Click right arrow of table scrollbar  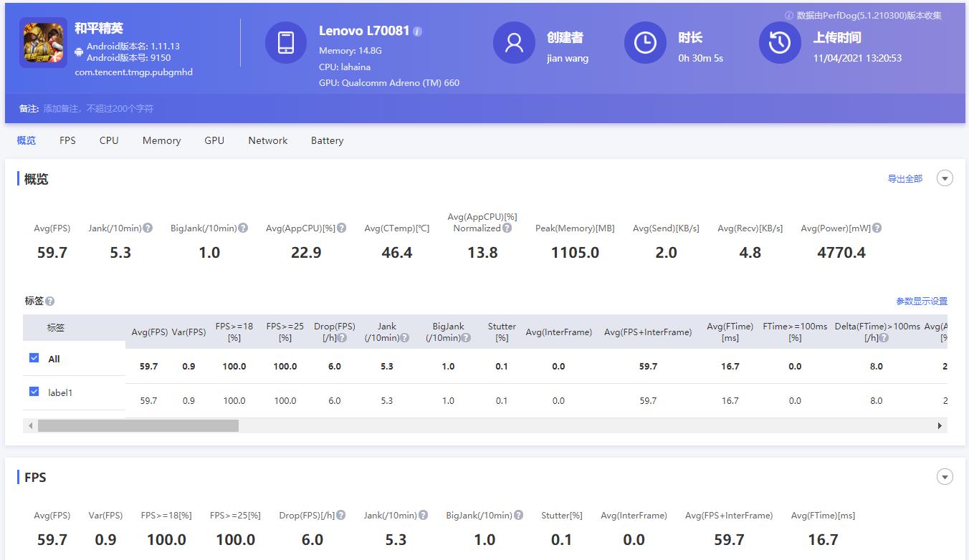940,426
